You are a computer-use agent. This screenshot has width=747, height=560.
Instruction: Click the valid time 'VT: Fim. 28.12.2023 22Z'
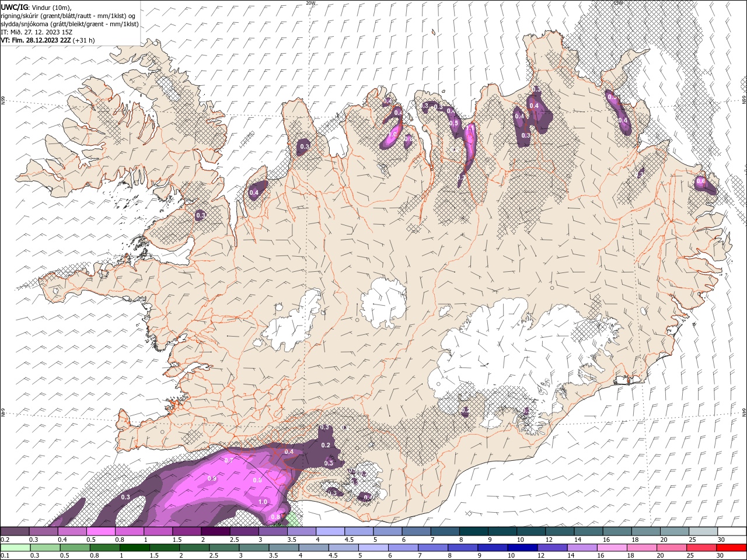pos(36,40)
